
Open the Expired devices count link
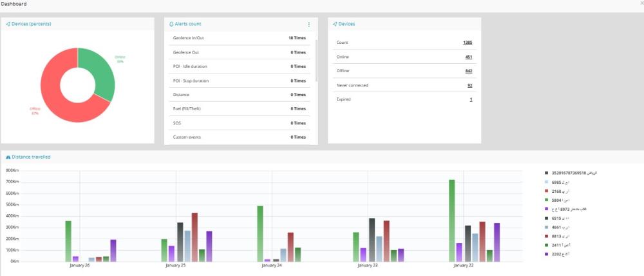pyautogui.click(x=471, y=99)
